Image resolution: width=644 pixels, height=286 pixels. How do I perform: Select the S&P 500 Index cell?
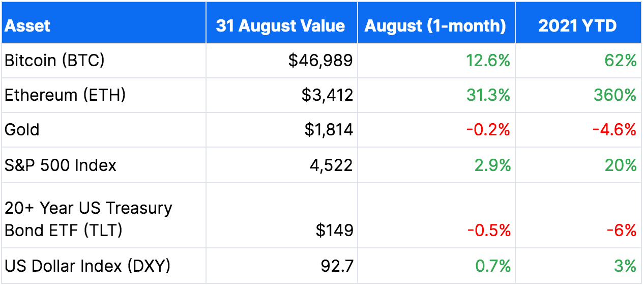click(104, 165)
